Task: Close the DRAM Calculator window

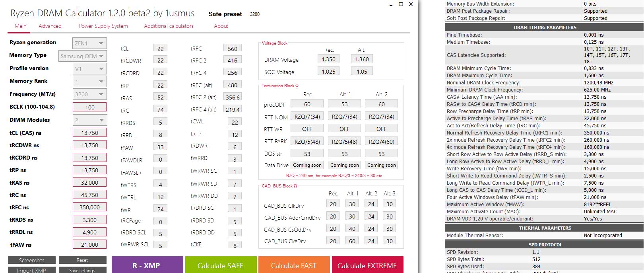Action: 411,4
